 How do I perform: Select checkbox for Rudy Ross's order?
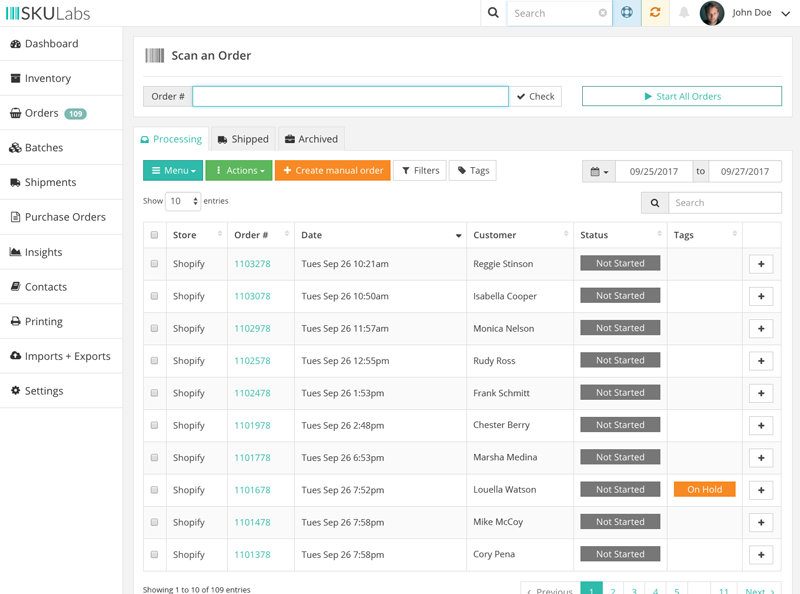click(x=155, y=361)
